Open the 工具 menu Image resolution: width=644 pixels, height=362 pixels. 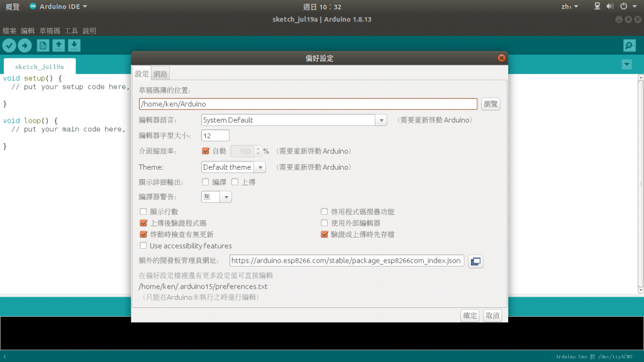coord(71,31)
